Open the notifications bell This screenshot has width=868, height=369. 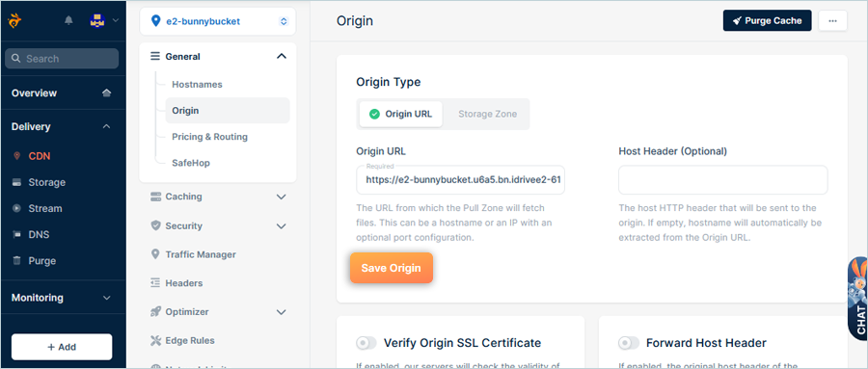click(68, 20)
